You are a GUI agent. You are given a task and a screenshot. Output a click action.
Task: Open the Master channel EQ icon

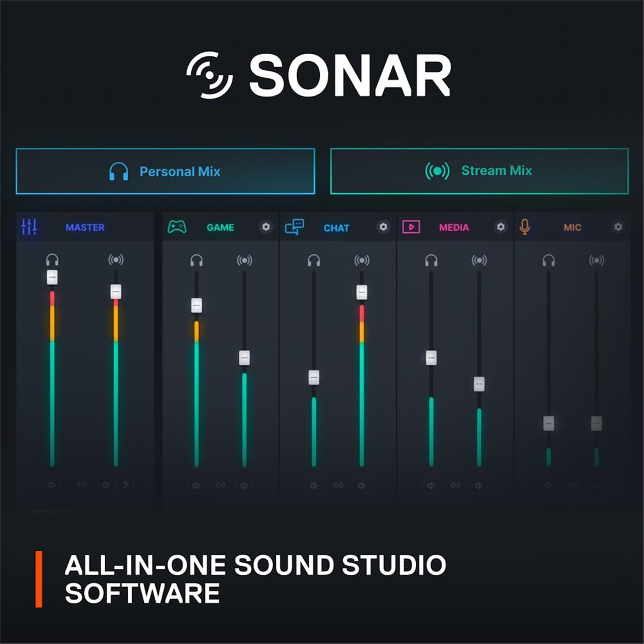30,227
